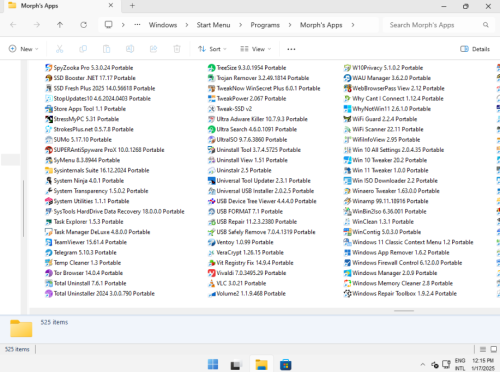Click the navigation pane vertical scrollbar
Screen dimensions: 500x372
(x=23, y=208)
